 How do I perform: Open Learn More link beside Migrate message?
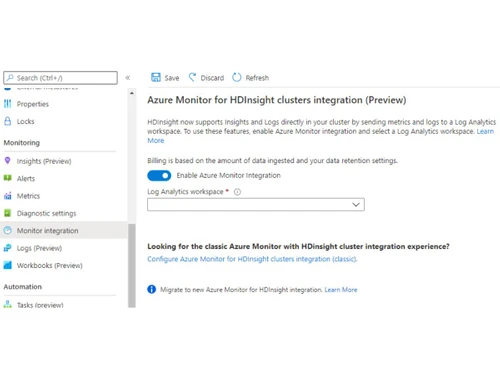341,290
